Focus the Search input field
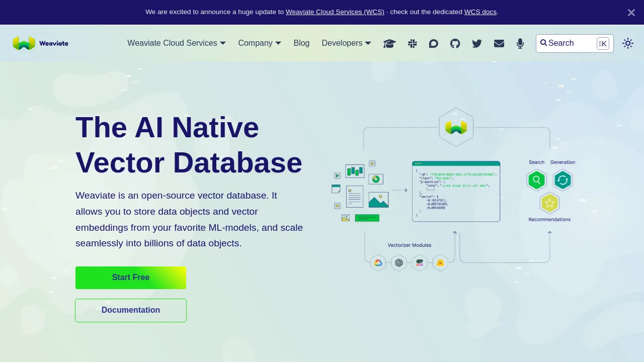Viewport: 644px width, 362px height. pyautogui.click(x=575, y=43)
